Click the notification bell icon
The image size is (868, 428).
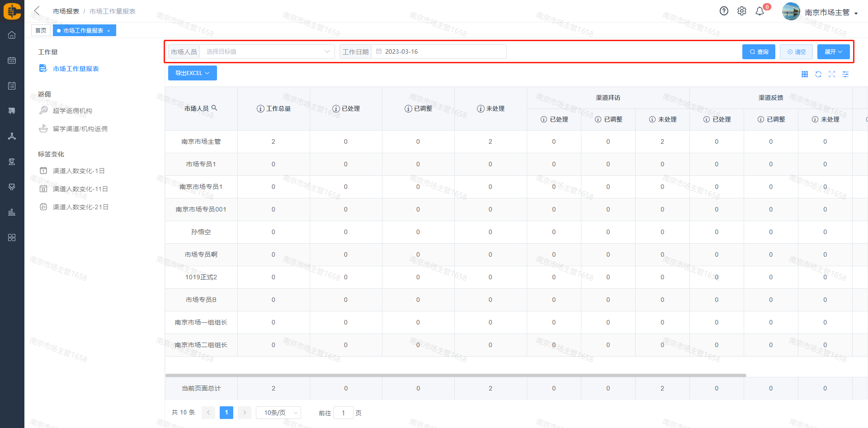pos(759,11)
